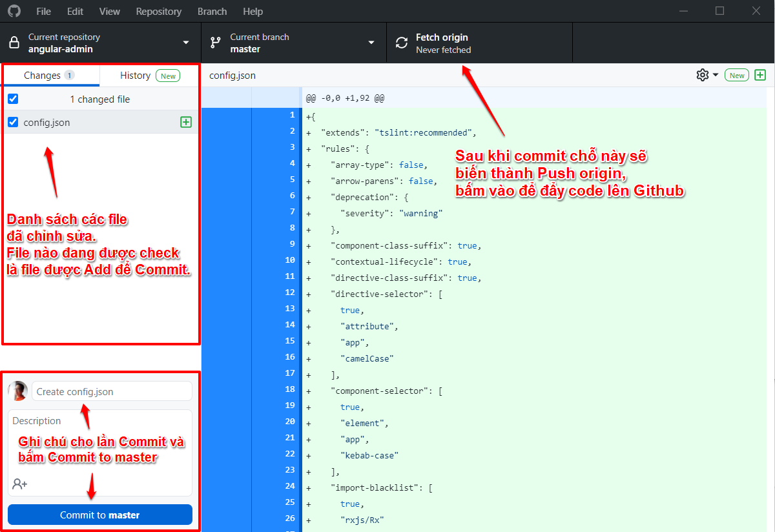Switch to the Changes tab
775x532 pixels.
point(50,76)
